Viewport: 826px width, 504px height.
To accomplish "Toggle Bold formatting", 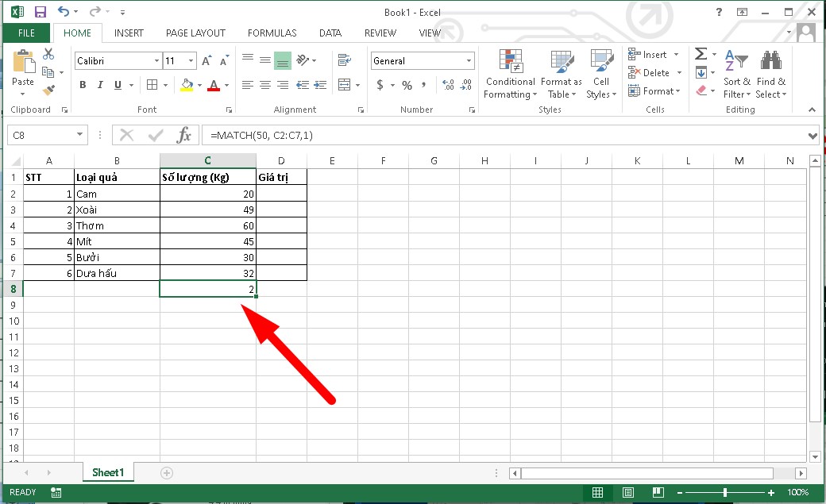I will pyautogui.click(x=83, y=85).
